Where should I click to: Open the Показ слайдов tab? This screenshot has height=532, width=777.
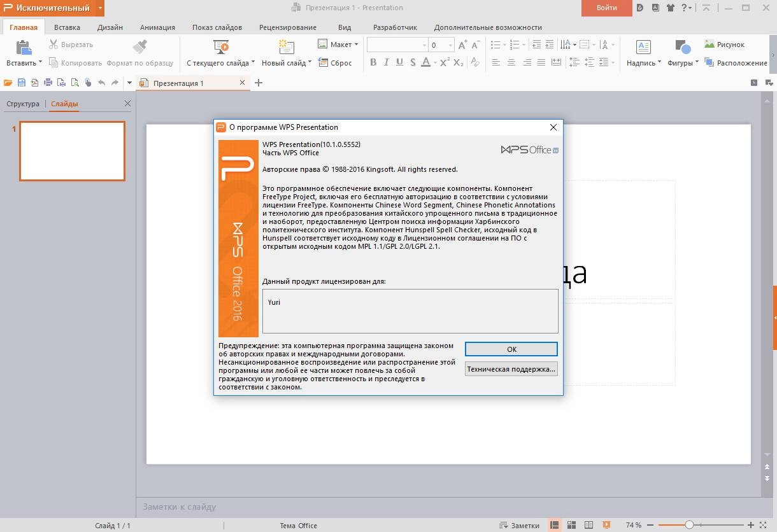pos(217,27)
